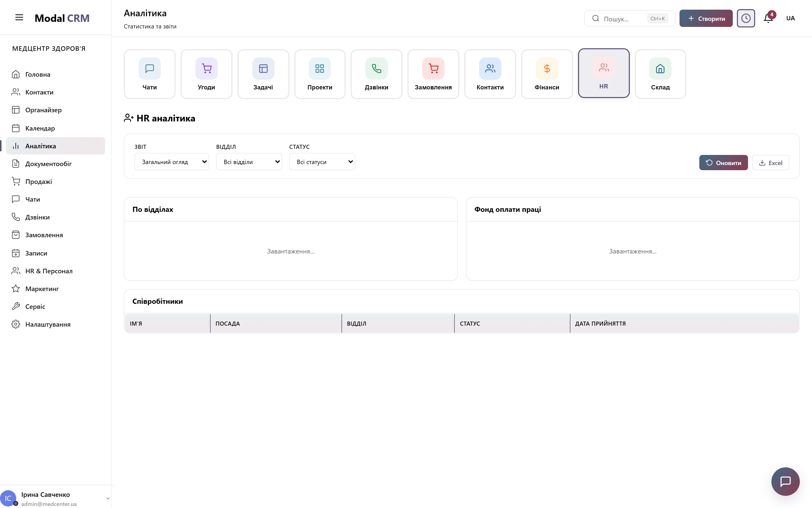
Task: Click the HR аналітика heading person icon
Action: (128, 118)
